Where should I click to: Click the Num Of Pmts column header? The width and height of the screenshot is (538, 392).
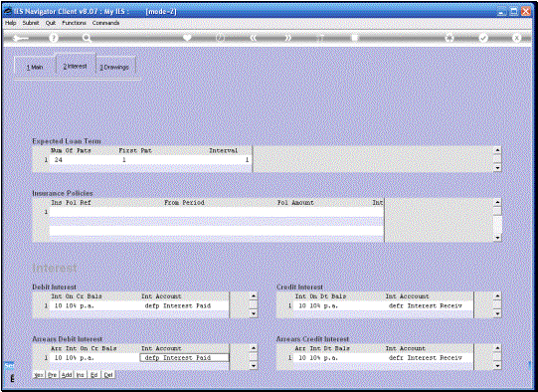pyautogui.click(x=71, y=150)
